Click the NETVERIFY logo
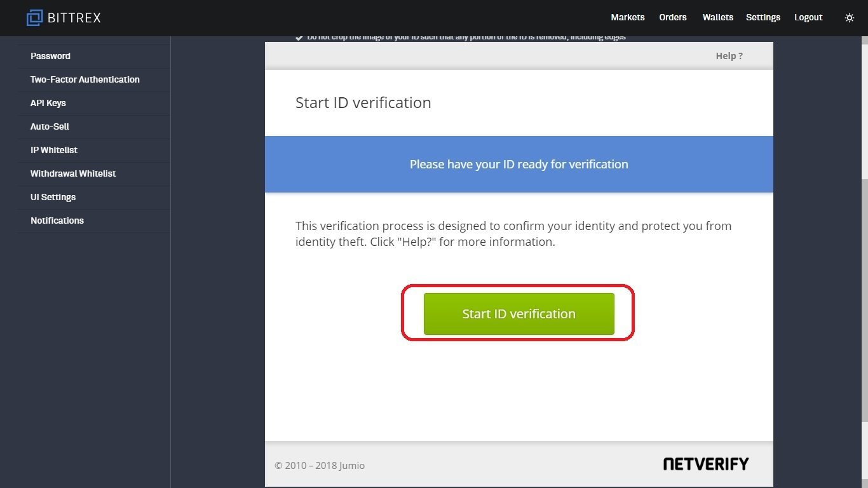This screenshot has width=868, height=488. click(x=706, y=464)
